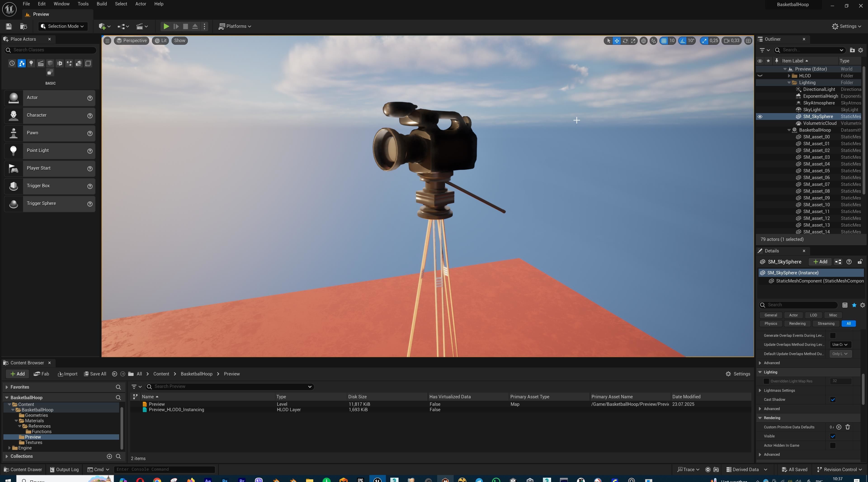Hide SM_SkySphere with its eye icon
This screenshot has height=482, width=868.
click(x=760, y=117)
